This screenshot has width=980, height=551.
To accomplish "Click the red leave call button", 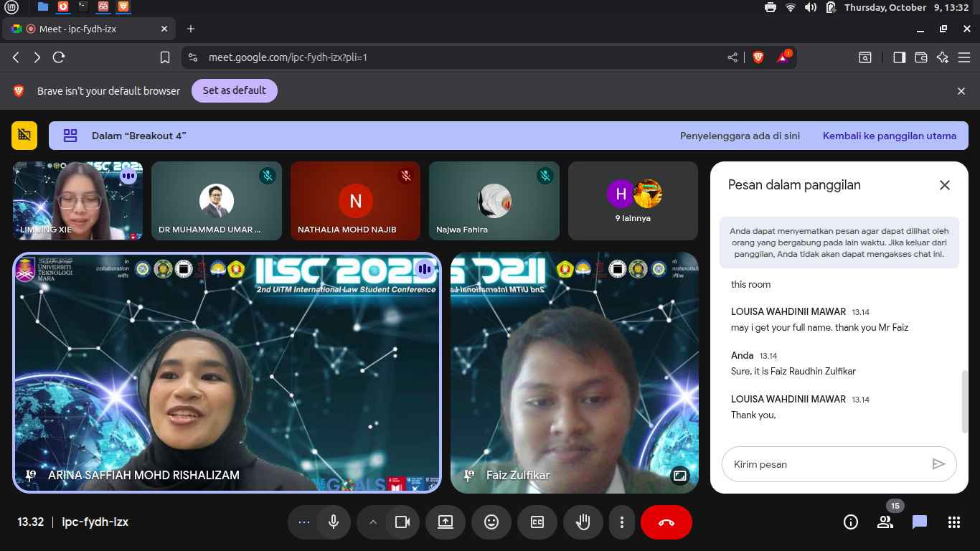I will 666,522.
